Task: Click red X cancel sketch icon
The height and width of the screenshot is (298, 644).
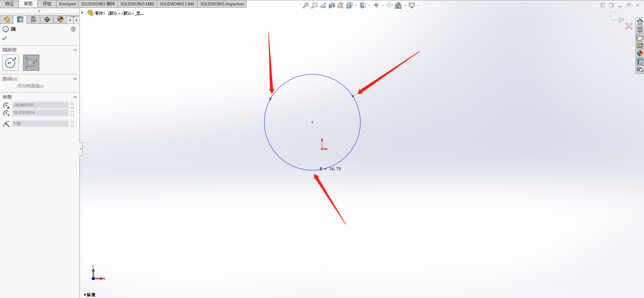Action: 629,26
